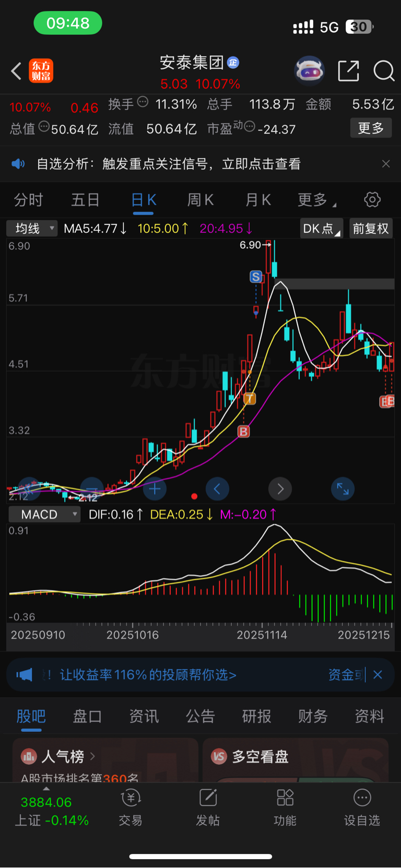Tap the blue 正 badge beside 安泰集团

233,63
